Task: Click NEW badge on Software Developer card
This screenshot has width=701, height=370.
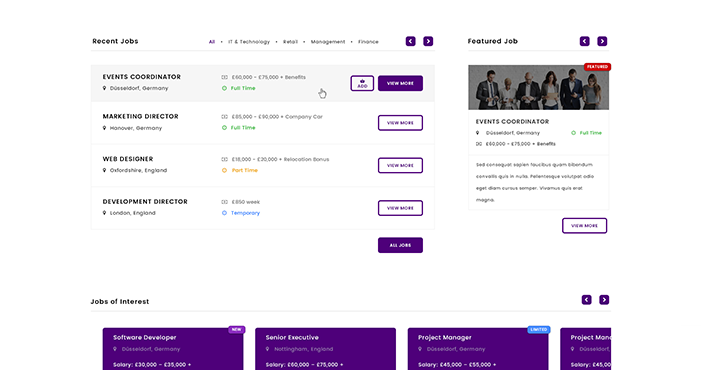Action: coord(237,329)
